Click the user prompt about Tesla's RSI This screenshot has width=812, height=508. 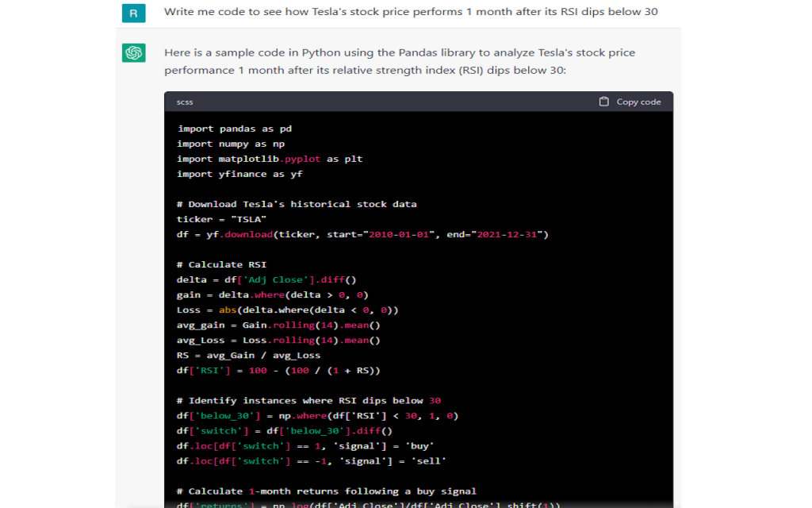pos(410,12)
